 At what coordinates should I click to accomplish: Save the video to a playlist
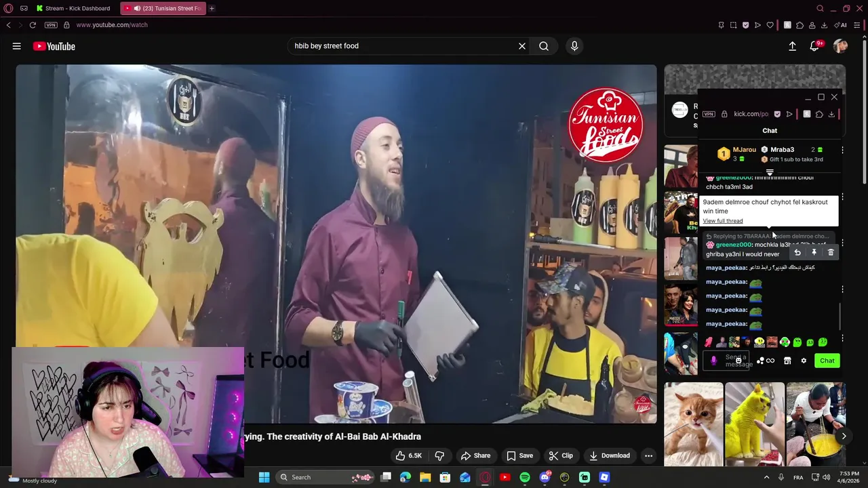[520, 455]
